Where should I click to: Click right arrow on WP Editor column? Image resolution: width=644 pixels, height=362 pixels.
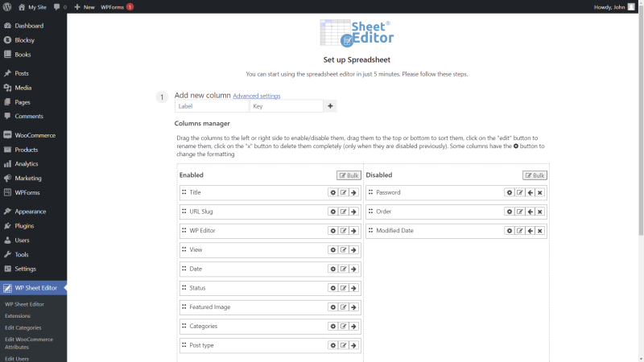coord(353,231)
